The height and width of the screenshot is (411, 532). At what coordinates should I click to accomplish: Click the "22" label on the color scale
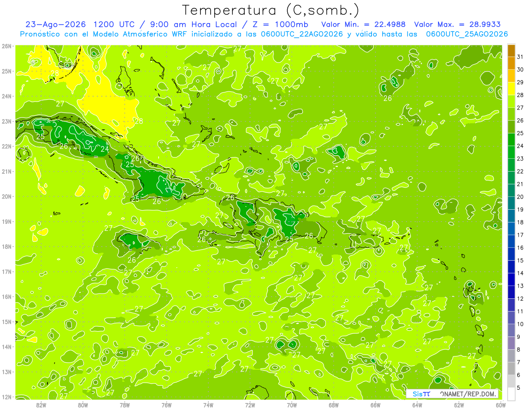[520, 172]
